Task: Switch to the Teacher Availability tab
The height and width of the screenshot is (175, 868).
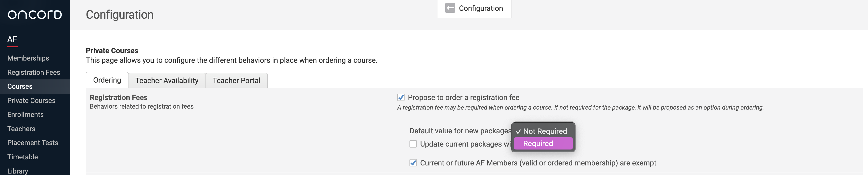Action: 167,80
